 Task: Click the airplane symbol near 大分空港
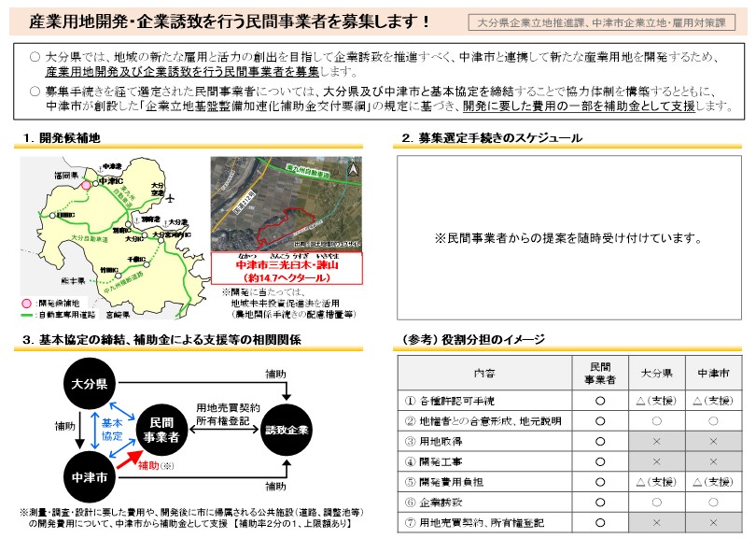tap(170, 199)
